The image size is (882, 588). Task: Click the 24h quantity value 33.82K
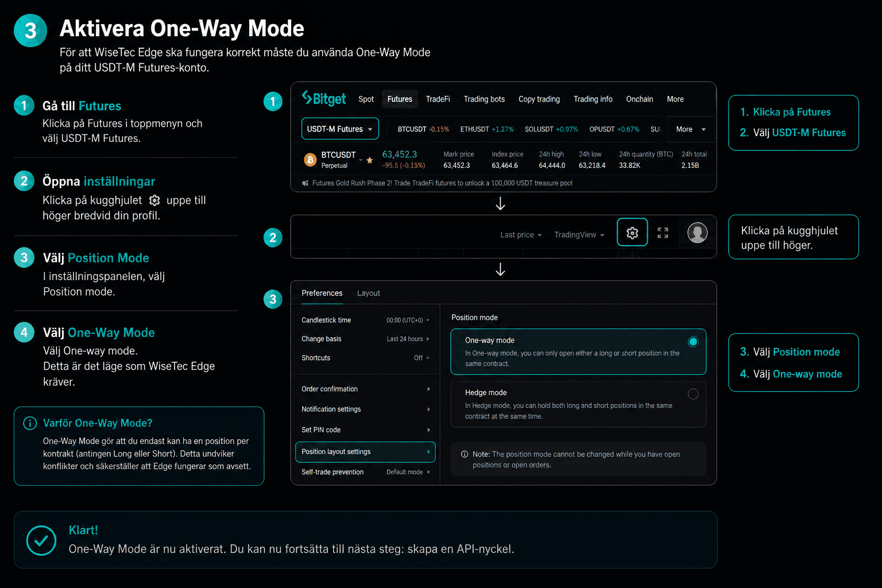(629, 165)
